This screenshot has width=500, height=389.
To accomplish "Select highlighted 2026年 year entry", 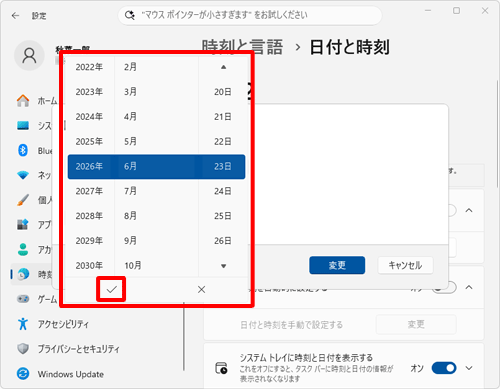I will coord(89,167).
